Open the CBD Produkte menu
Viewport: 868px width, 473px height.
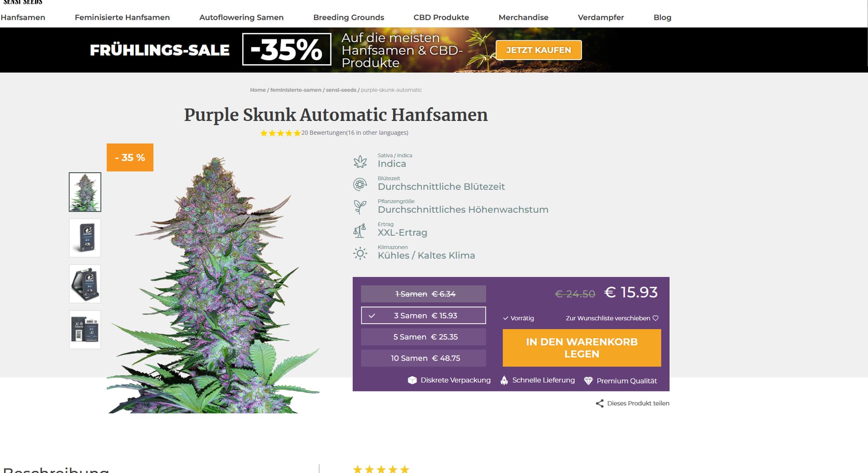(441, 17)
